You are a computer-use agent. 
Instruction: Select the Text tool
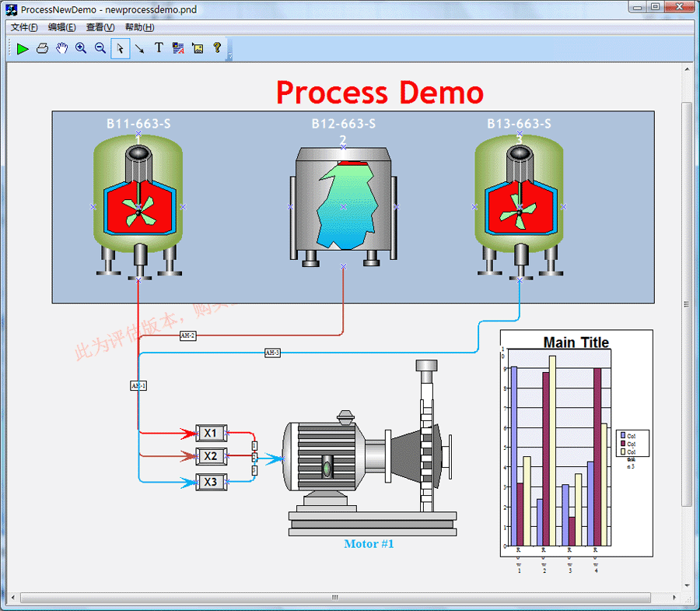pyautogui.click(x=159, y=48)
